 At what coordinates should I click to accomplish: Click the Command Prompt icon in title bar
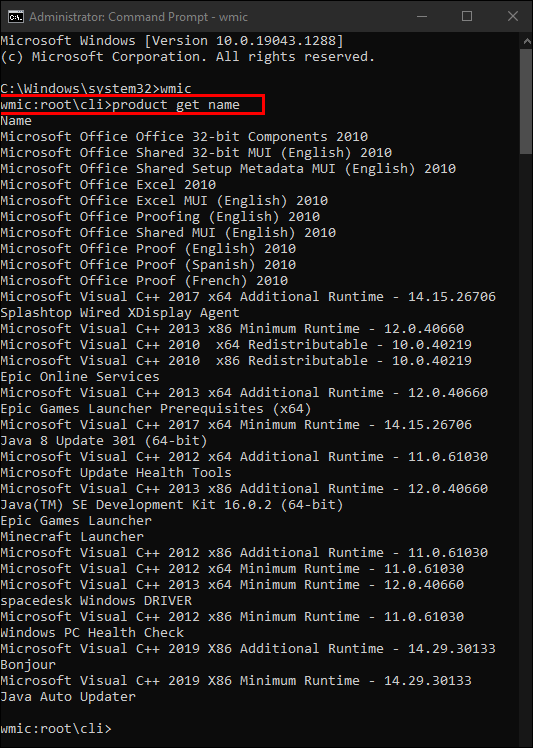(15, 17)
